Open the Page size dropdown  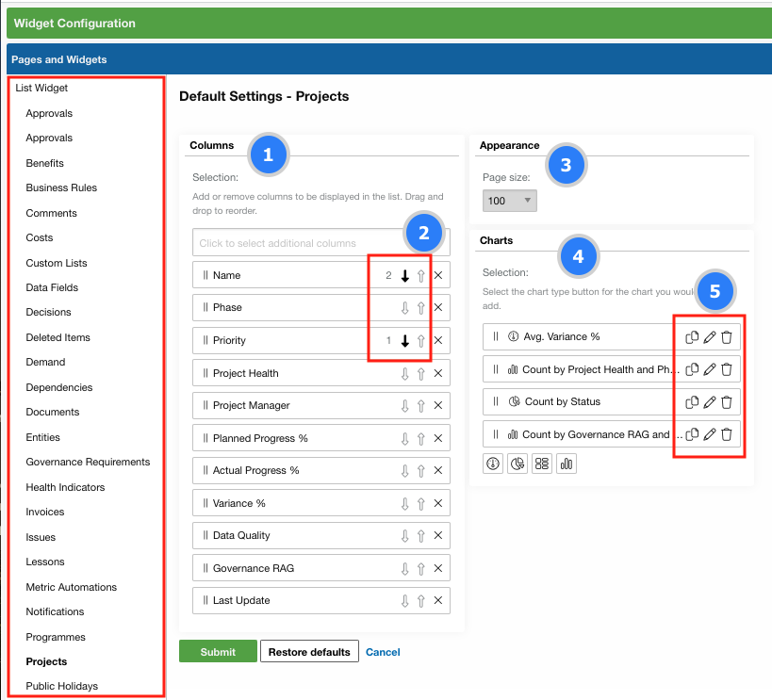pos(509,201)
